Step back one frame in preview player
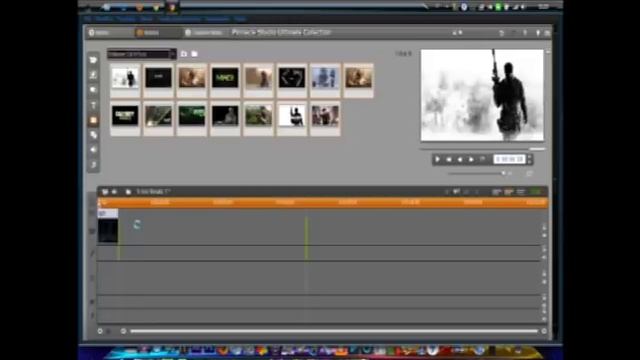Screen dimensions: 640x360 coord(460,159)
